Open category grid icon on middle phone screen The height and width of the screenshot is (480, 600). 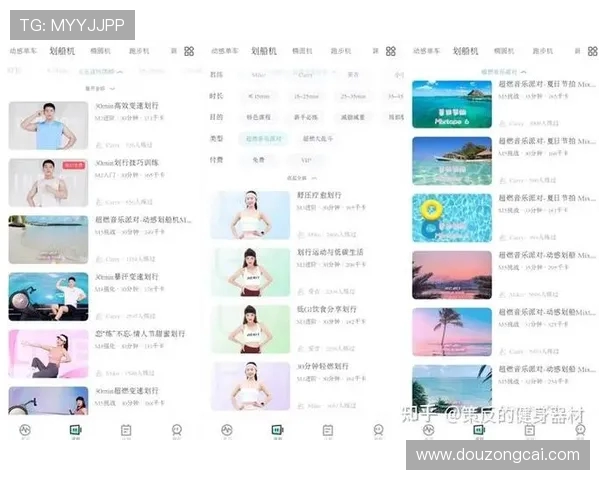[391, 51]
